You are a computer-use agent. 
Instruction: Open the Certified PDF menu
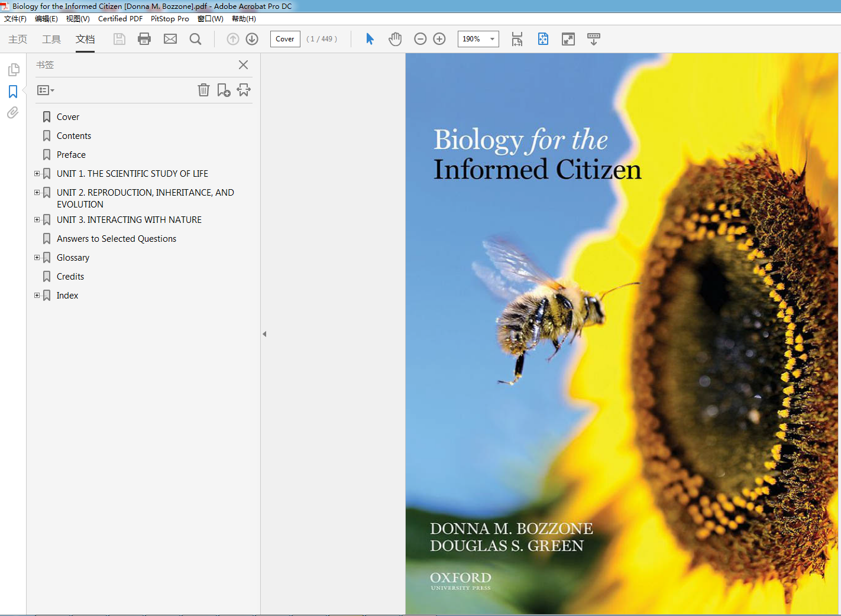tap(120, 19)
